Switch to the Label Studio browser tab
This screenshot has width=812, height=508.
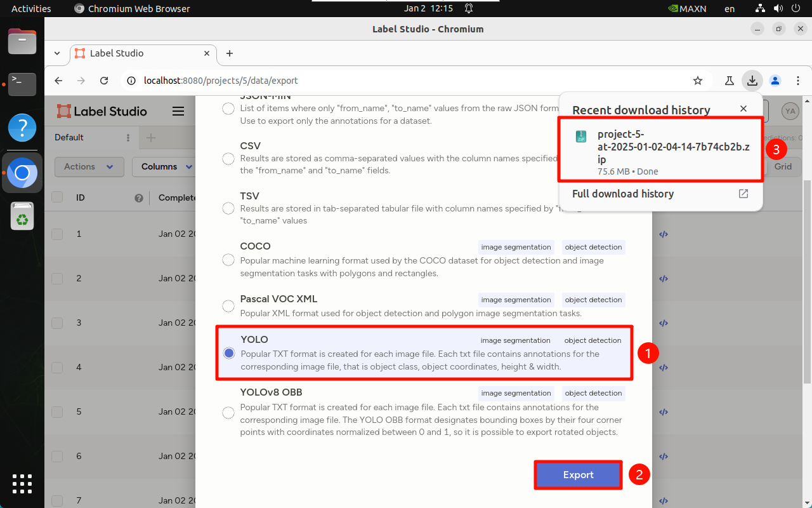coord(143,53)
